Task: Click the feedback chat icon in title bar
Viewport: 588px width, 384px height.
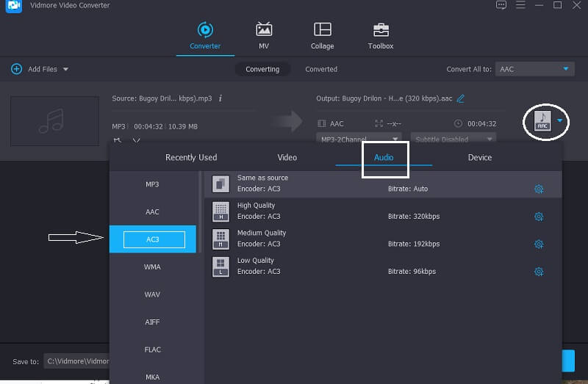Action: (x=501, y=5)
